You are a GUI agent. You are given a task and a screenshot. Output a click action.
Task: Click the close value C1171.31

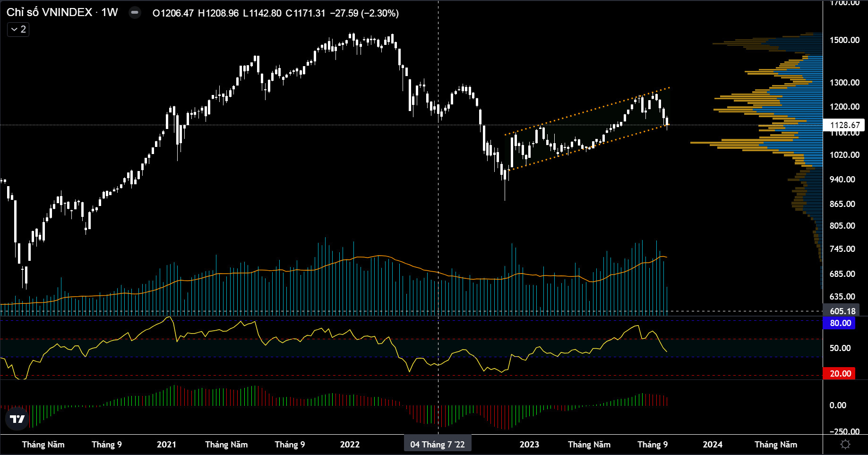(x=305, y=13)
